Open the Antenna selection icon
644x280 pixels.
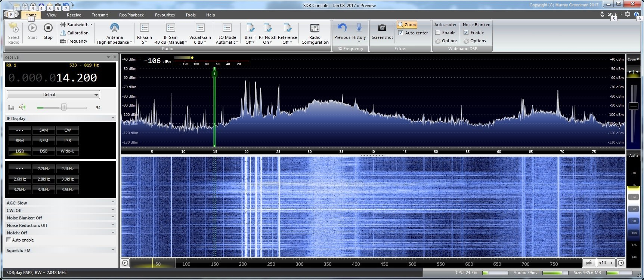114,28
